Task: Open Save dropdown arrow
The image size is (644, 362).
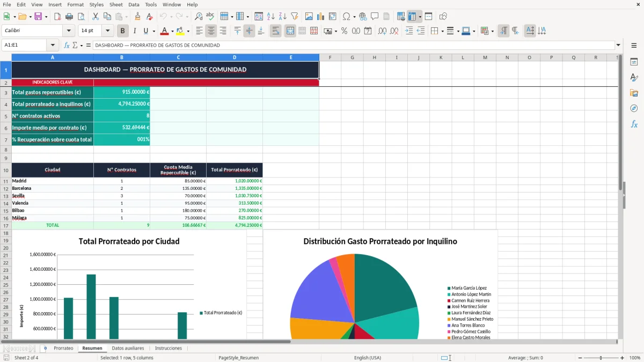Action: click(46, 17)
